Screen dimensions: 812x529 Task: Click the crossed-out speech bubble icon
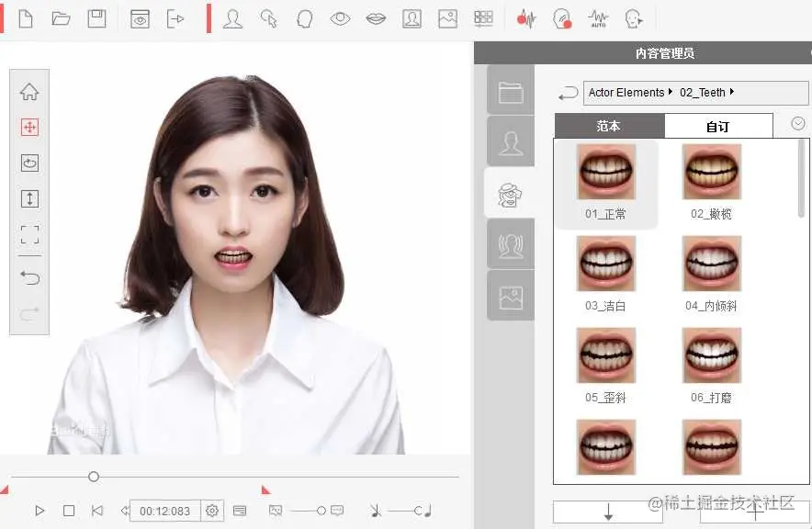coord(276,511)
